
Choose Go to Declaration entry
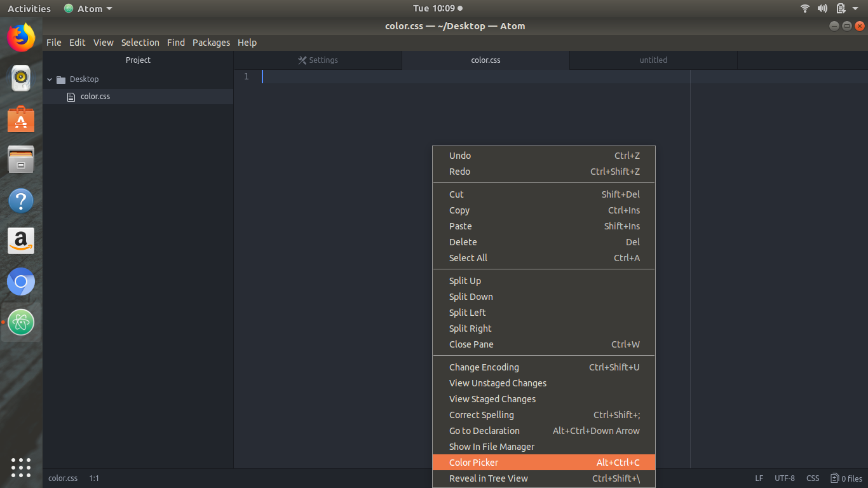pyautogui.click(x=544, y=431)
